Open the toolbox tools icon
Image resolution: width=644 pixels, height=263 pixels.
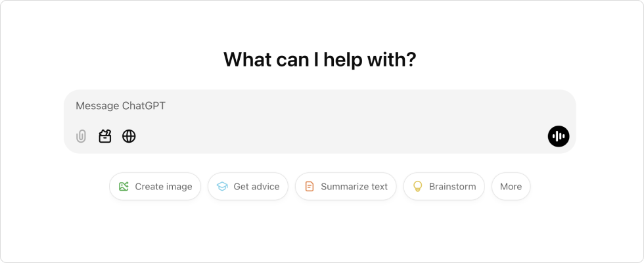tap(105, 136)
